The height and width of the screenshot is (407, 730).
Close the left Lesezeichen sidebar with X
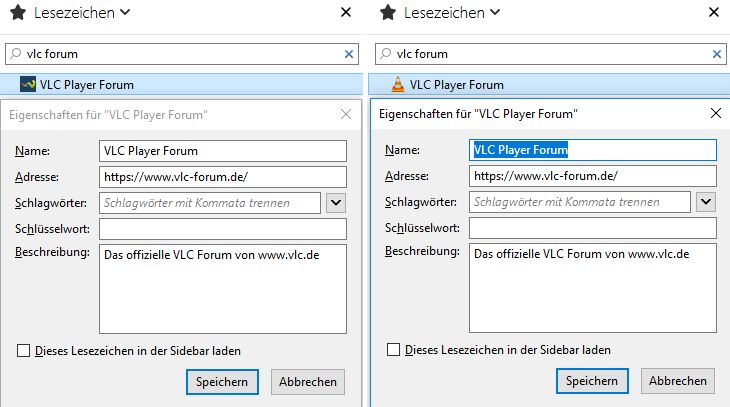tap(346, 13)
